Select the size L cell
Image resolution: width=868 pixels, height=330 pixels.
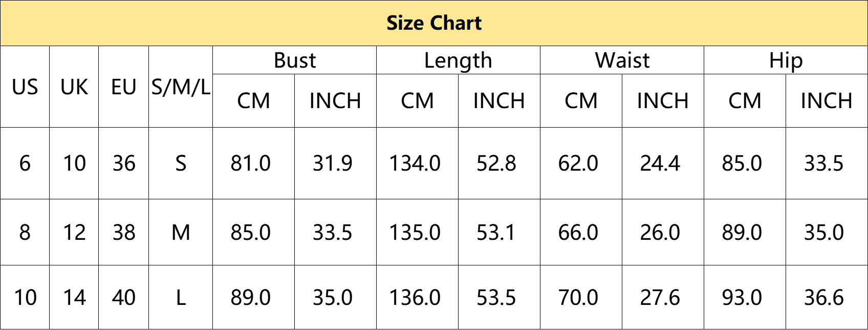181,297
